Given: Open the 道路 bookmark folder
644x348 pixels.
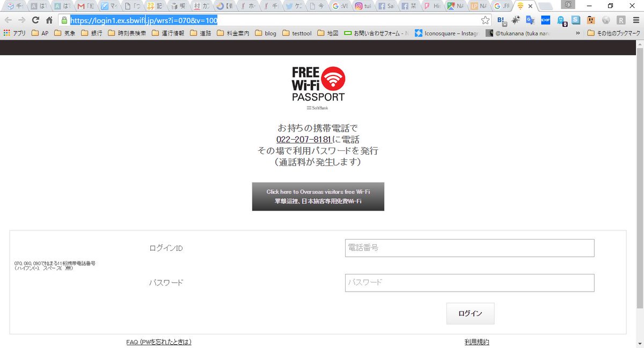Looking at the screenshot, I should 201,33.
